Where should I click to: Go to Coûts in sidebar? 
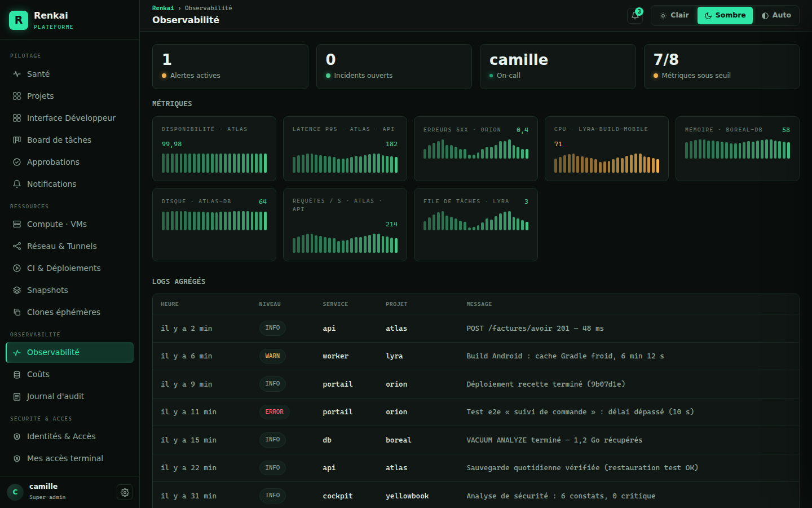(x=70, y=374)
